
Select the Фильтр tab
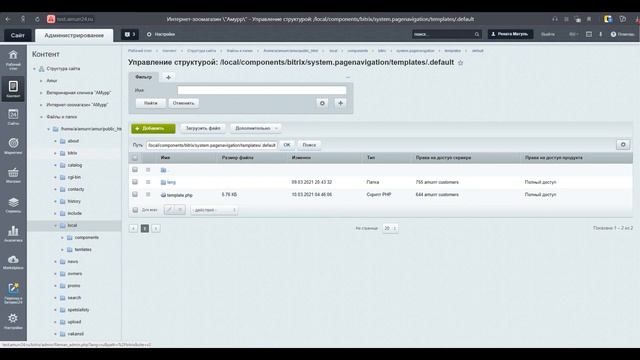pos(144,77)
